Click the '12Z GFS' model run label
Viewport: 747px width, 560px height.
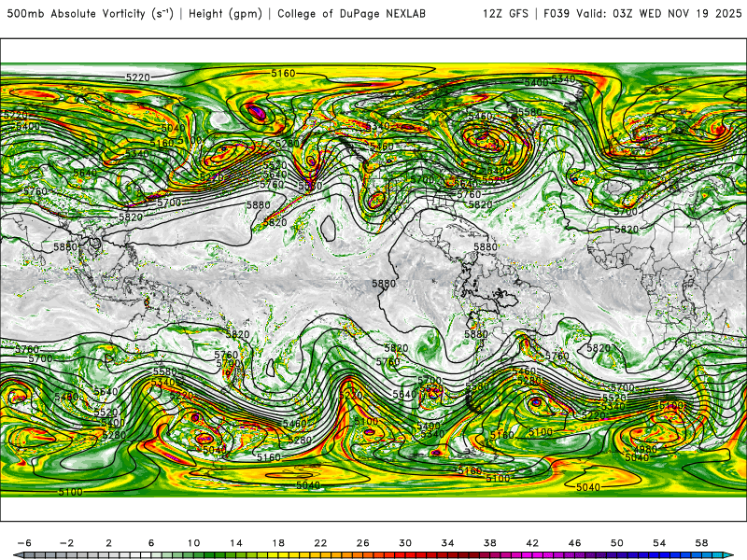[505, 14]
